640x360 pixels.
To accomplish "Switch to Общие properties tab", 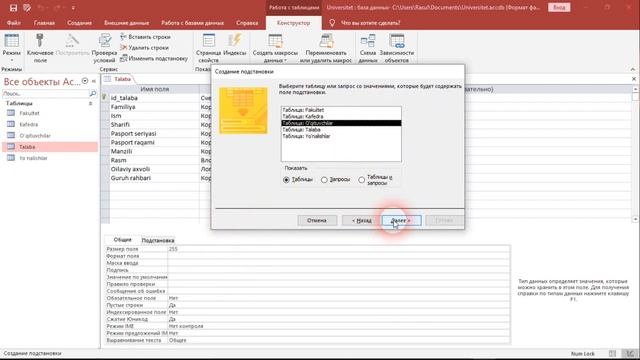I will (122, 240).
